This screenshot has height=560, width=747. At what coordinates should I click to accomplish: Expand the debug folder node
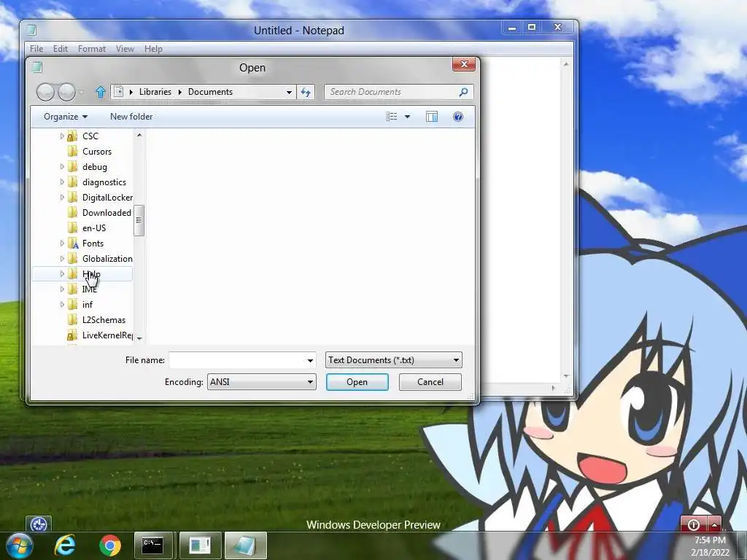click(62, 167)
